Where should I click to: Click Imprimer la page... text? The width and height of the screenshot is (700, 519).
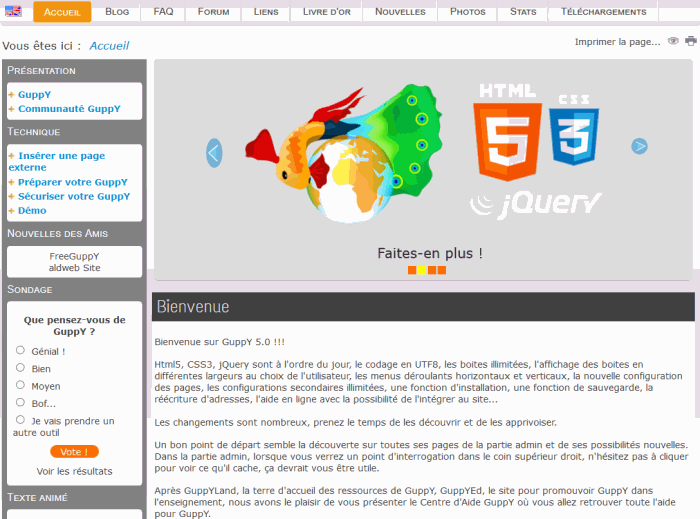click(x=617, y=42)
